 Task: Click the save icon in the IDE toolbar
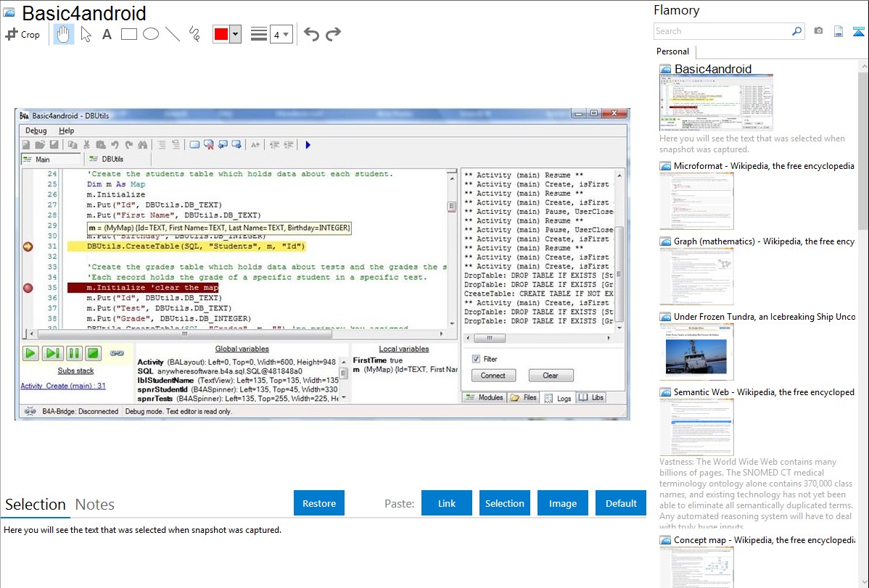pyautogui.click(x=54, y=145)
